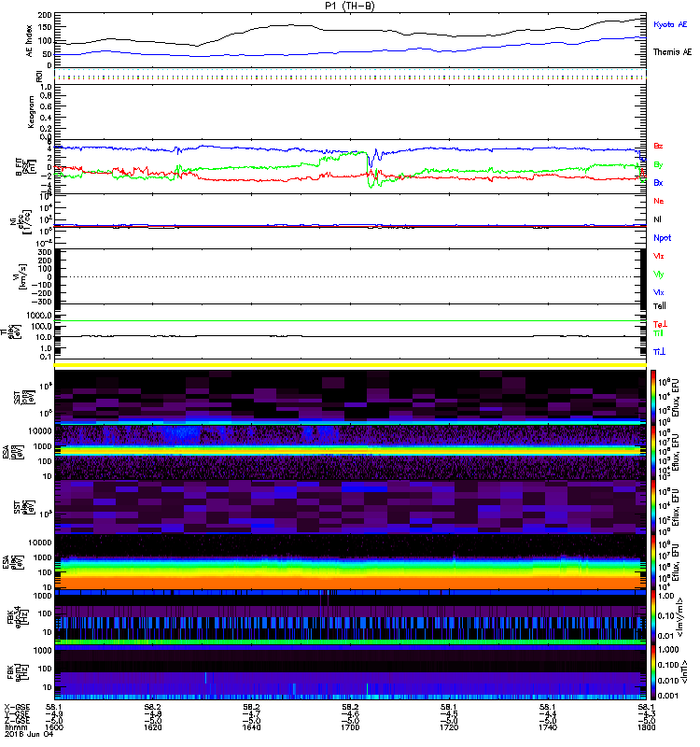The height and width of the screenshot is (747, 700).
Task: Click the 1640 time tick label
Action: click(251, 727)
